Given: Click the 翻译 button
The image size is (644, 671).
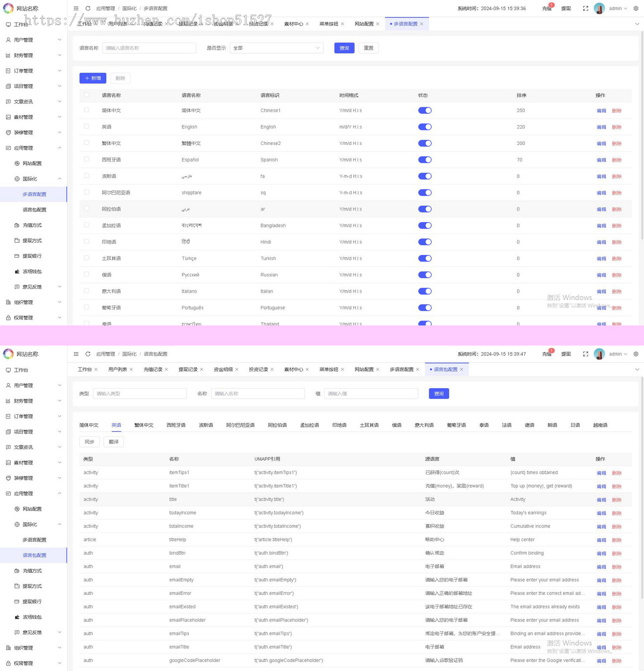Looking at the screenshot, I should pos(114,442).
